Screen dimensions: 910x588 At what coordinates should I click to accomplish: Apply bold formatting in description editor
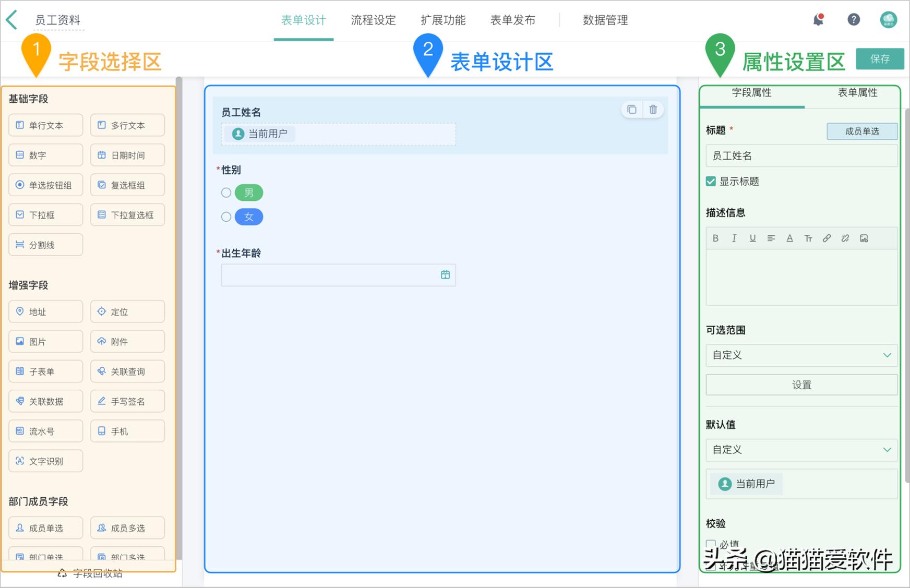click(x=715, y=238)
